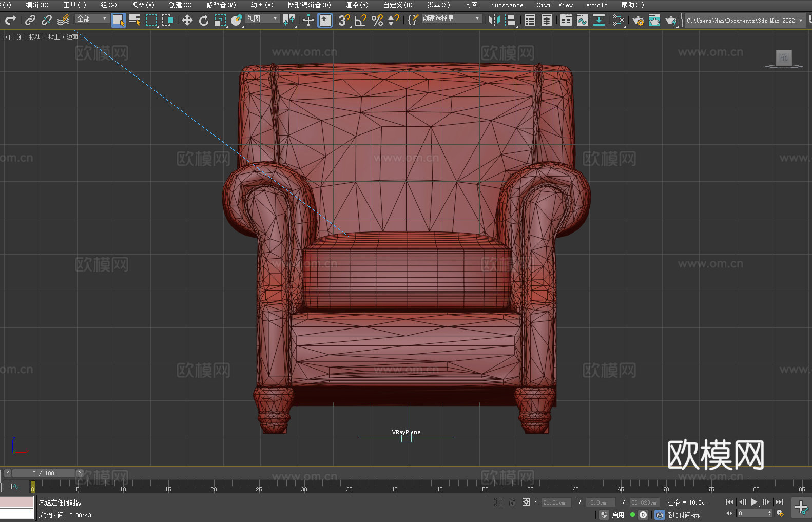
Task: Open the Arnold menu
Action: pos(597,5)
